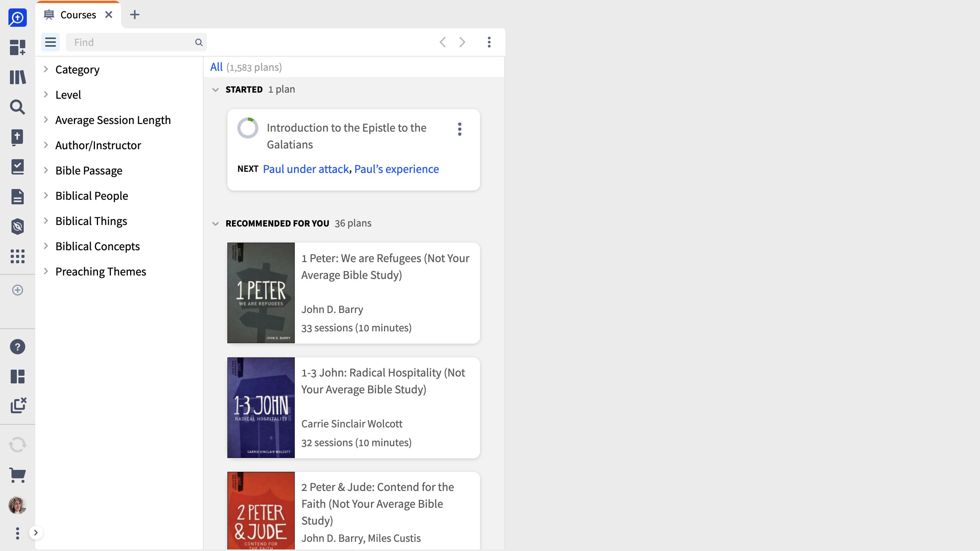Image resolution: width=980 pixels, height=551 pixels.
Task: Click the 32 sessions (10 minutes) text
Action: pyautogui.click(x=356, y=442)
